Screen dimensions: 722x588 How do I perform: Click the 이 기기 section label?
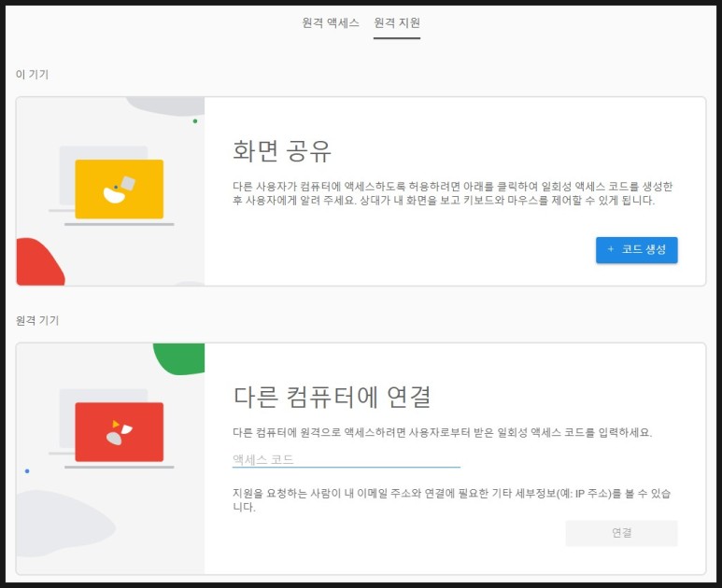[x=32, y=74]
